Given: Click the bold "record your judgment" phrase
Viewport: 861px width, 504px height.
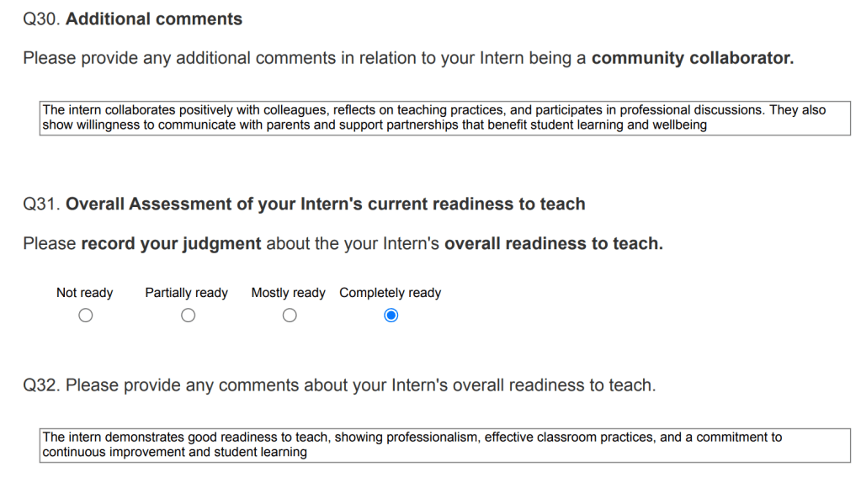Looking at the screenshot, I should 171,244.
